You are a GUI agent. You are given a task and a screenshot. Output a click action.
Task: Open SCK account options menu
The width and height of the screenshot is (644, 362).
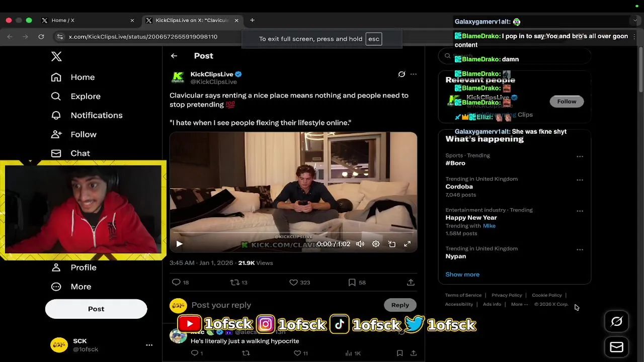(x=149, y=345)
